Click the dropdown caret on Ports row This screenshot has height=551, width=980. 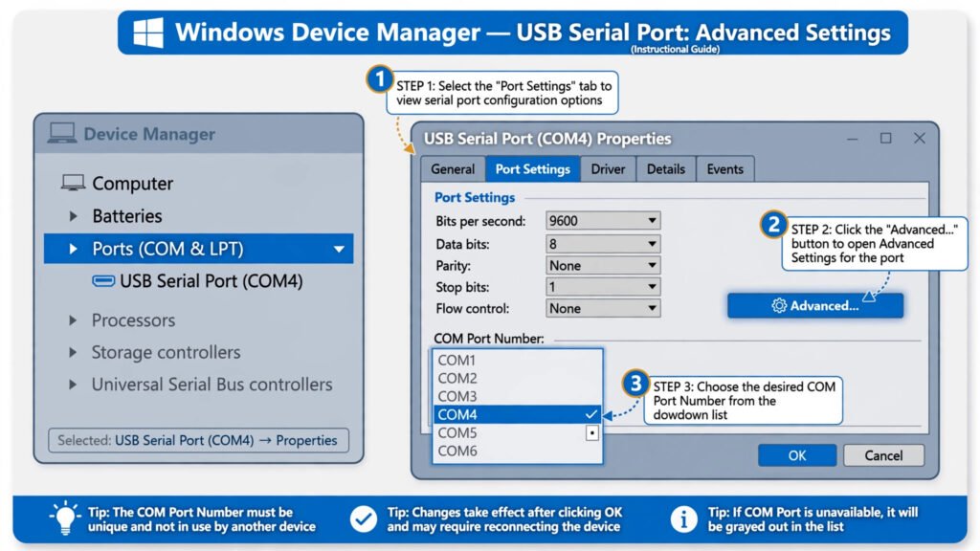point(339,250)
